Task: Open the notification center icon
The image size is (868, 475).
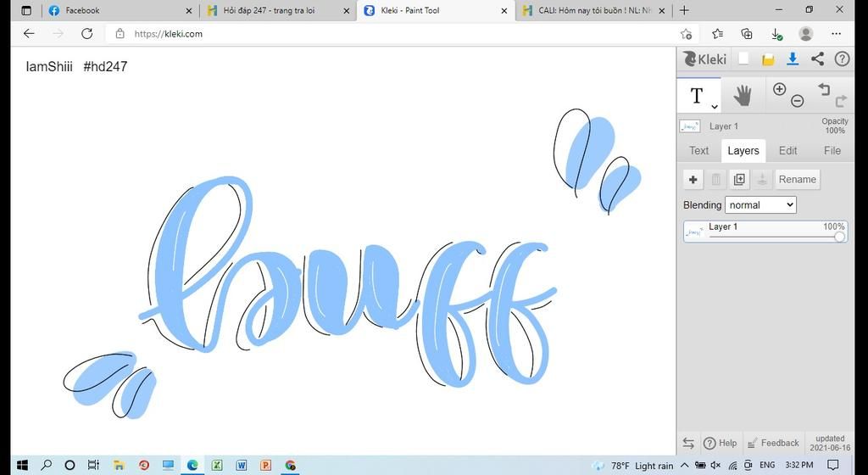Action: 833,465
